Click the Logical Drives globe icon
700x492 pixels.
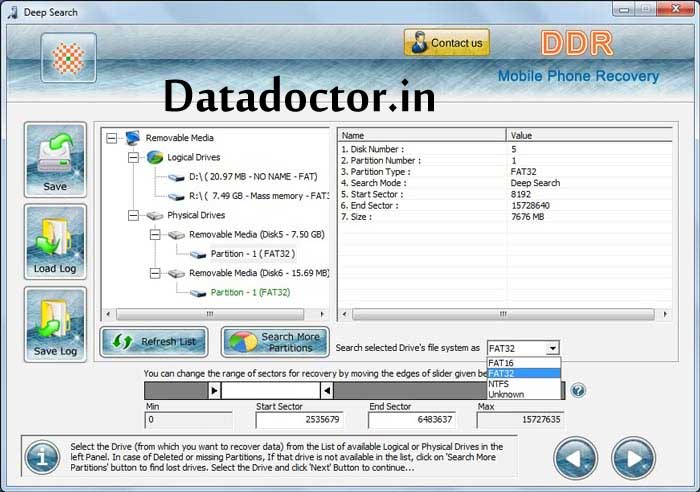[155, 157]
